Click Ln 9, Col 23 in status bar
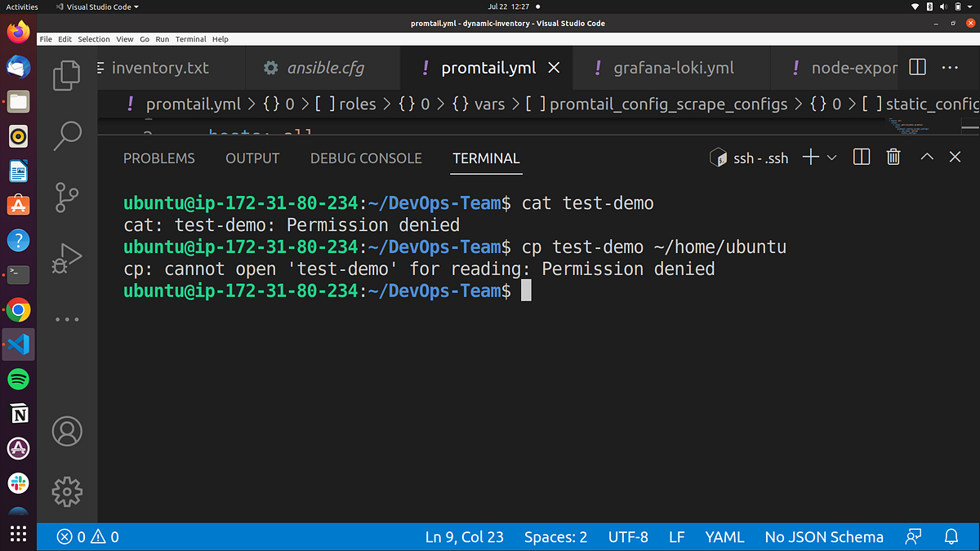 coord(464,537)
